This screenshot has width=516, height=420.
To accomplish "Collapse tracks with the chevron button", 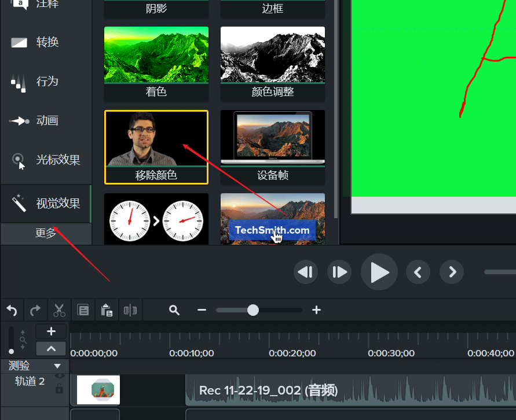I will coord(51,348).
